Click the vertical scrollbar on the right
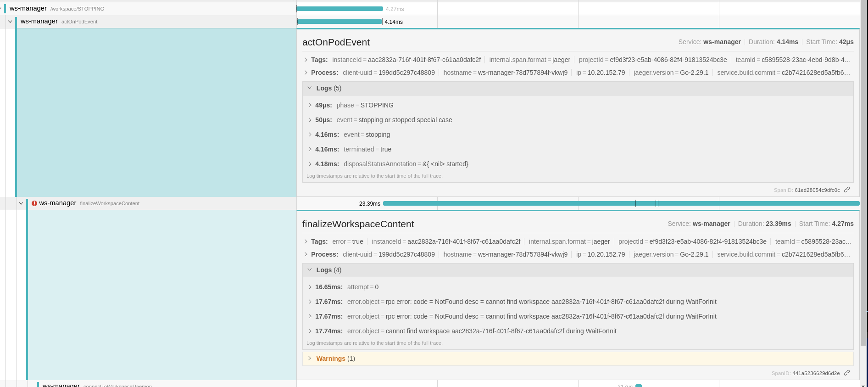868x387 pixels. tap(863, 174)
